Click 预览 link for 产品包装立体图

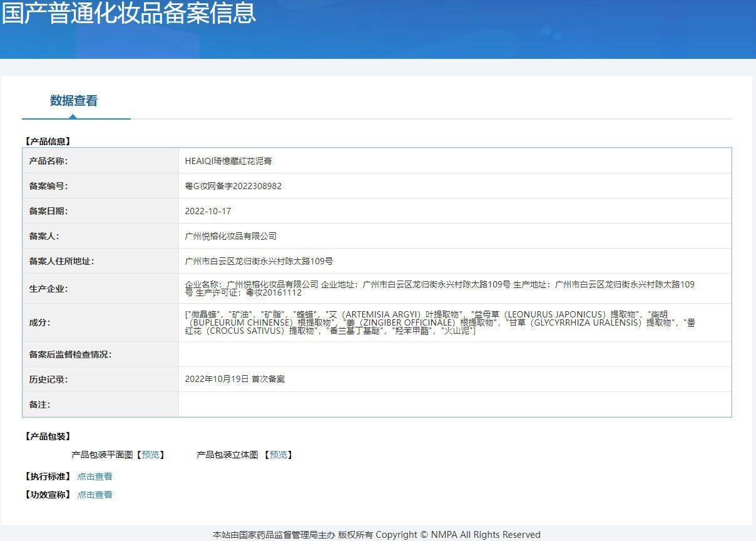(x=278, y=455)
